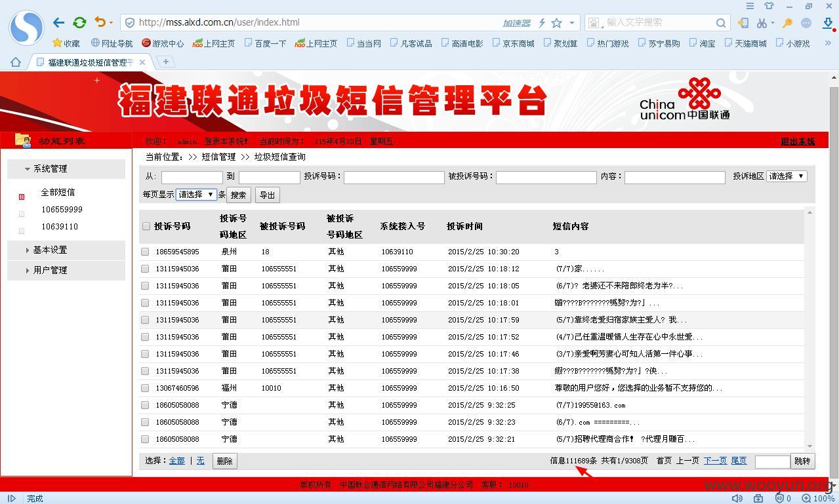839x504 pixels.
Task: Open a new tab with plus button
Action: point(166,62)
